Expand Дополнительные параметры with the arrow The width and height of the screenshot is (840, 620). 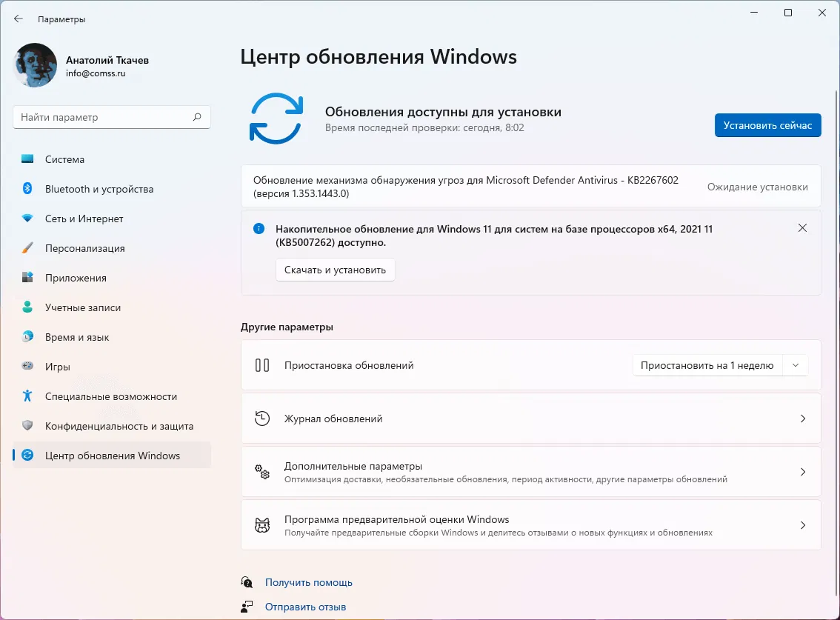point(803,472)
